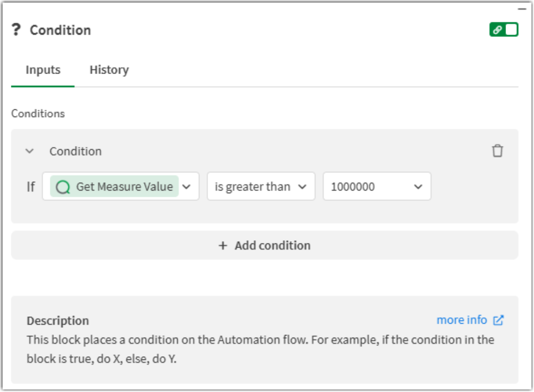Open the Get Measure Value measure selector
The image size is (534, 392).
pyautogui.click(x=121, y=186)
